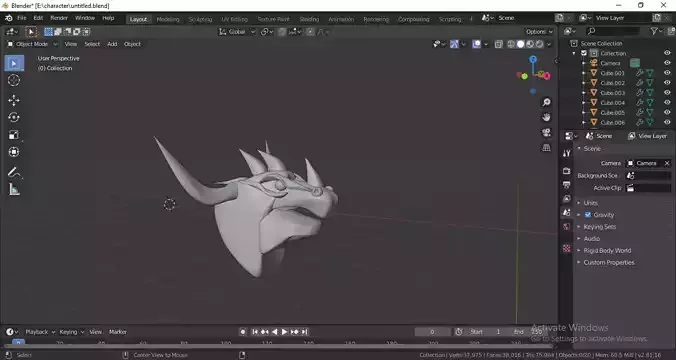Open the Options dropdown
The height and width of the screenshot is (360, 676).
point(539,31)
